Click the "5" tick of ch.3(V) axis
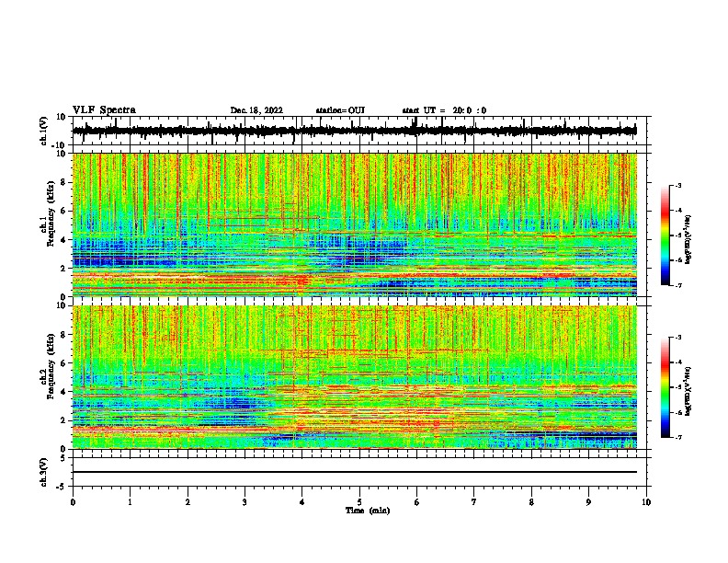728x563 pixels. click(63, 457)
